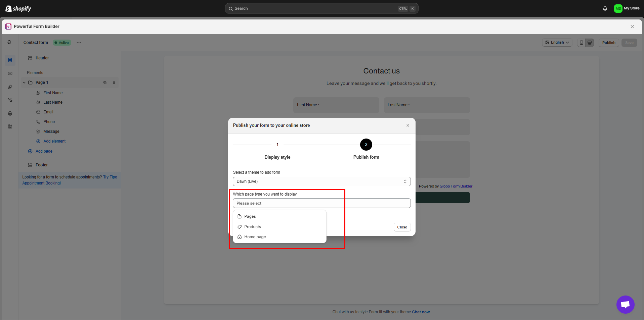Click the Publish button in the header
The image size is (644, 320).
(608, 43)
